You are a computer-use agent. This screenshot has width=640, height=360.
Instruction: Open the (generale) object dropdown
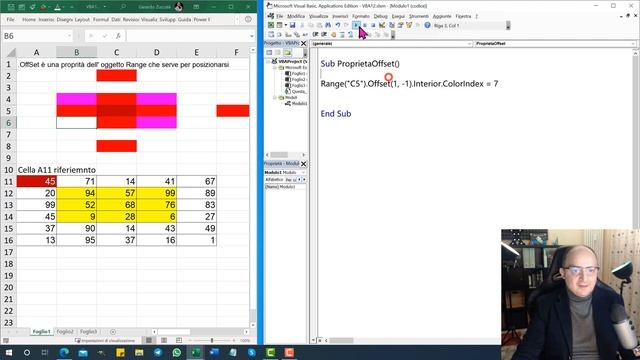pos(469,43)
